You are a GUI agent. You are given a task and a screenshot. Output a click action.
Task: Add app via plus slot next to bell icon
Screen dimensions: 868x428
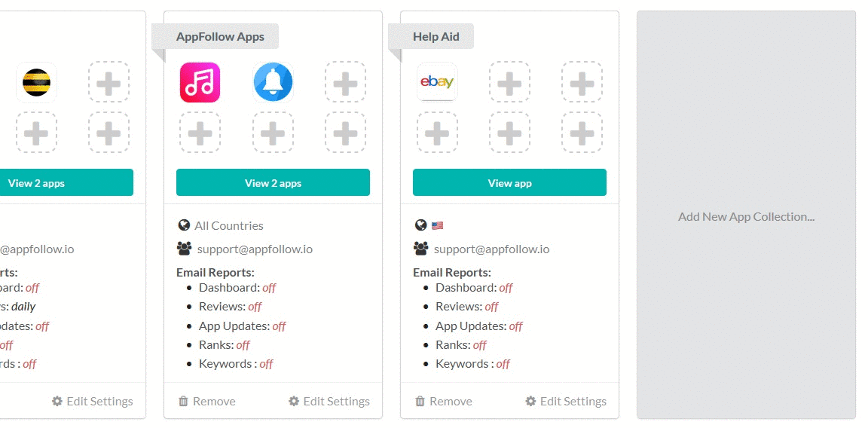point(345,82)
